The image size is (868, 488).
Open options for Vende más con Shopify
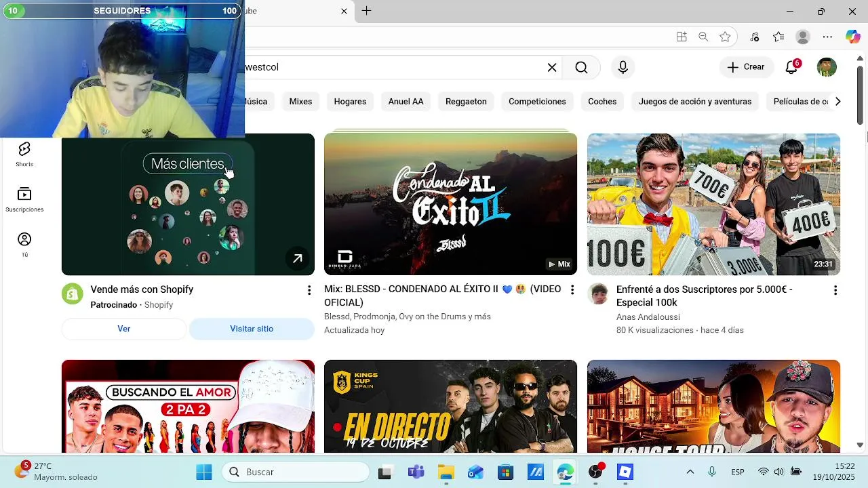tap(309, 290)
